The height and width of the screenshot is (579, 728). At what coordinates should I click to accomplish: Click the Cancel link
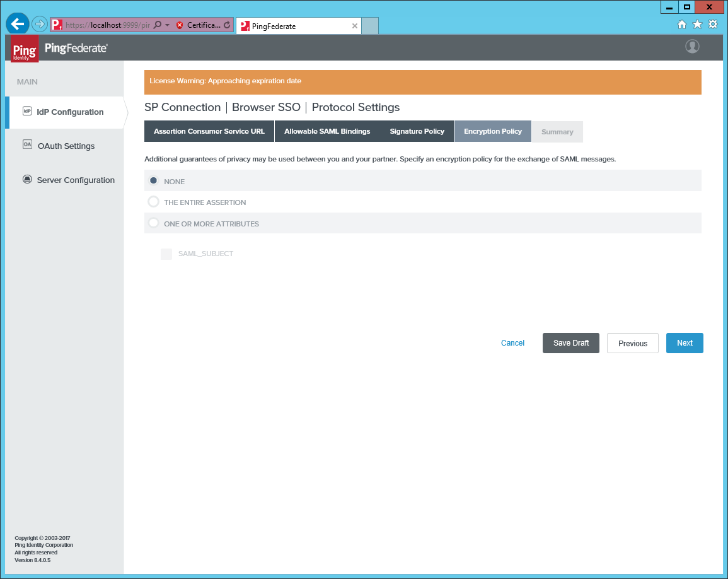pos(512,343)
